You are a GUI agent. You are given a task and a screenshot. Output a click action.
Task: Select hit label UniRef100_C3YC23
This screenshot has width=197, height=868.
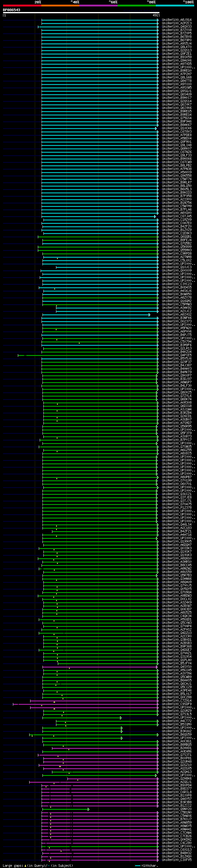click(x=176, y=284)
